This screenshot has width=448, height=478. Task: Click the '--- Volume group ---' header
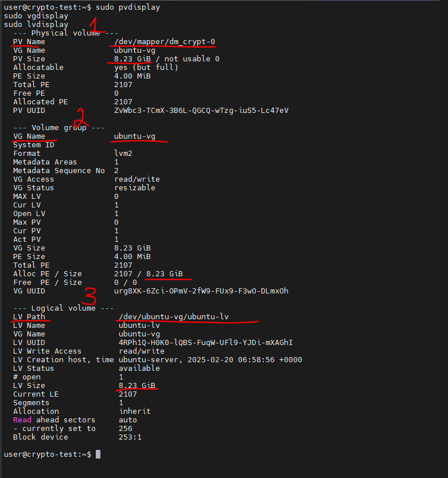pyautogui.click(x=59, y=127)
